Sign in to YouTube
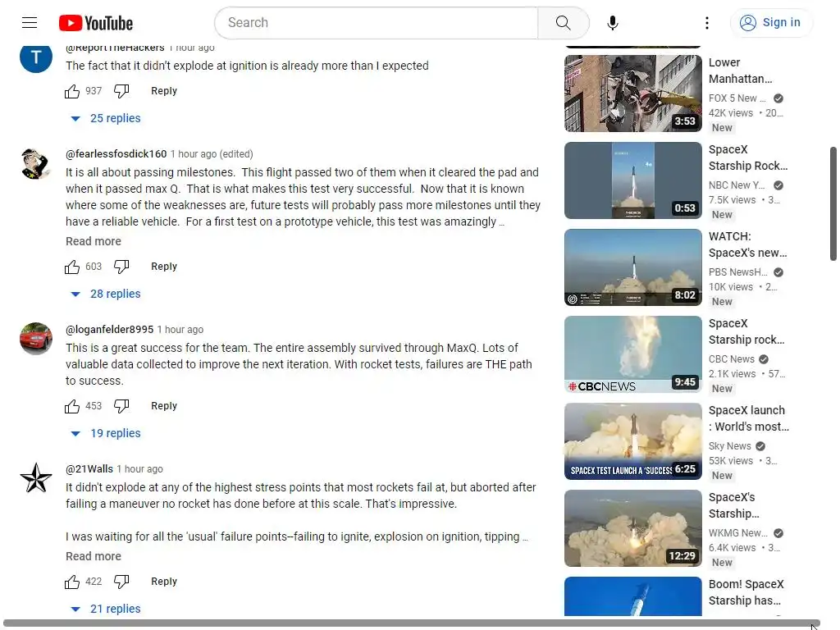The image size is (840, 630). 771,22
